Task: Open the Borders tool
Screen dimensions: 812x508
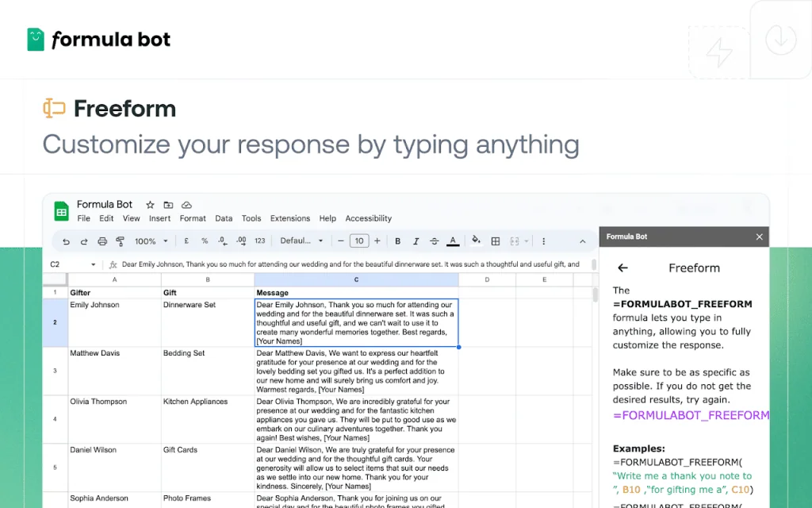Action: pyautogui.click(x=496, y=241)
